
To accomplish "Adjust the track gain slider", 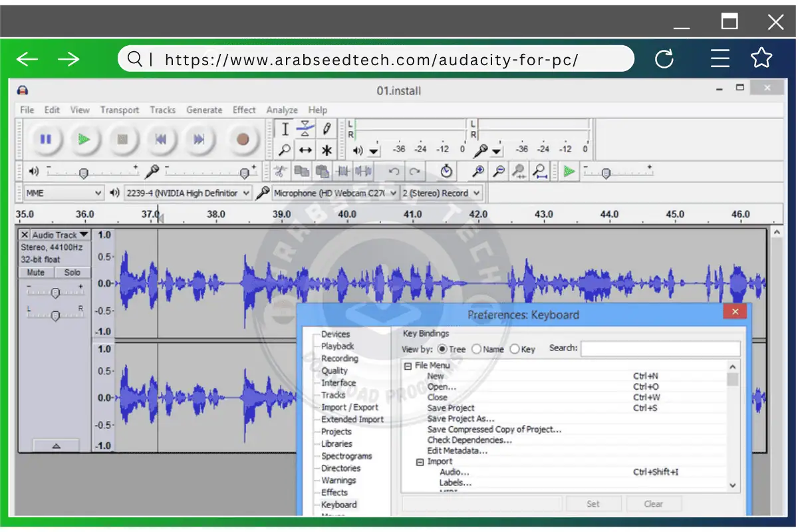I will [55, 291].
